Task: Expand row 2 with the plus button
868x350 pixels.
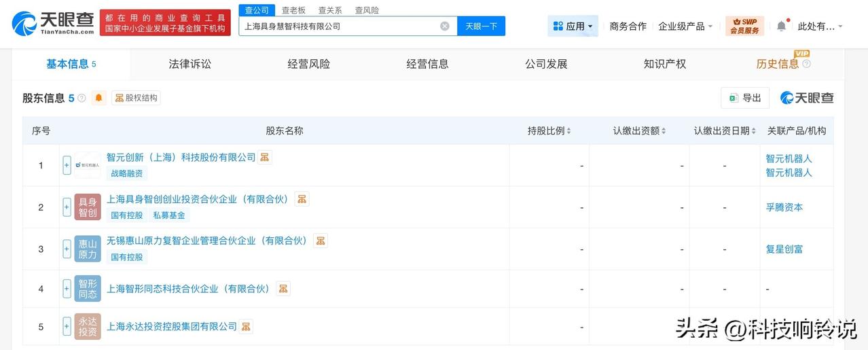Action: pyautogui.click(x=67, y=207)
